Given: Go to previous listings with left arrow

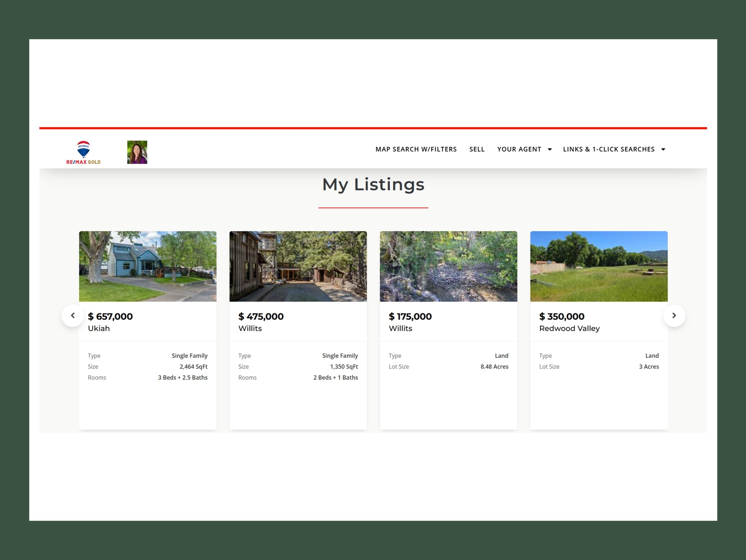Looking at the screenshot, I should click(x=72, y=316).
